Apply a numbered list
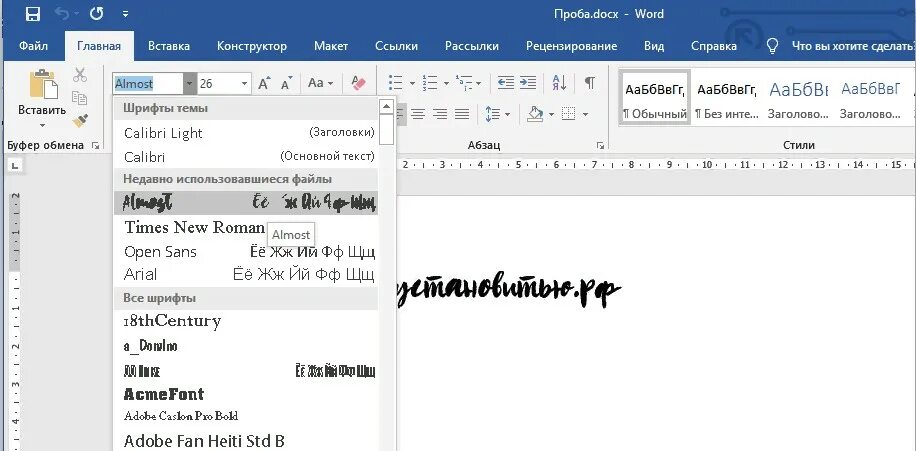Viewport: 916px width, 451px height. (x=430, y=83)
